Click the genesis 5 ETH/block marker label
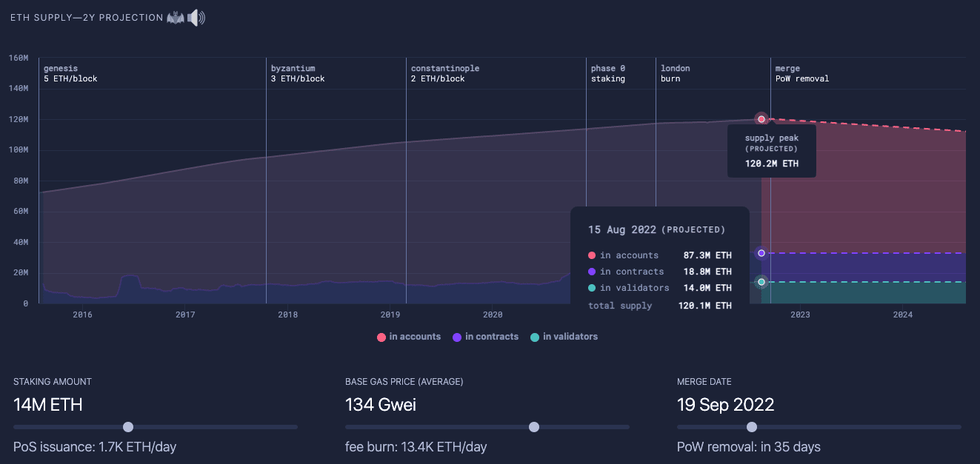 click(70, 73)
